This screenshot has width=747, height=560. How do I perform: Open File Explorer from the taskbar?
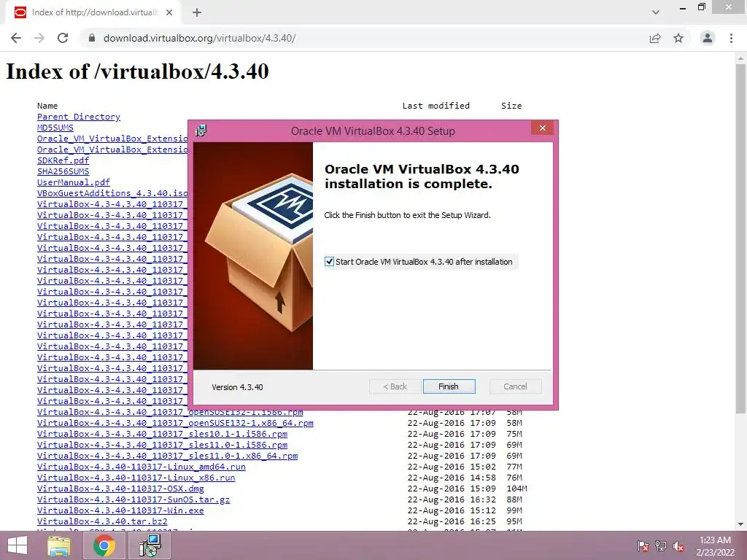pos(58,545)
